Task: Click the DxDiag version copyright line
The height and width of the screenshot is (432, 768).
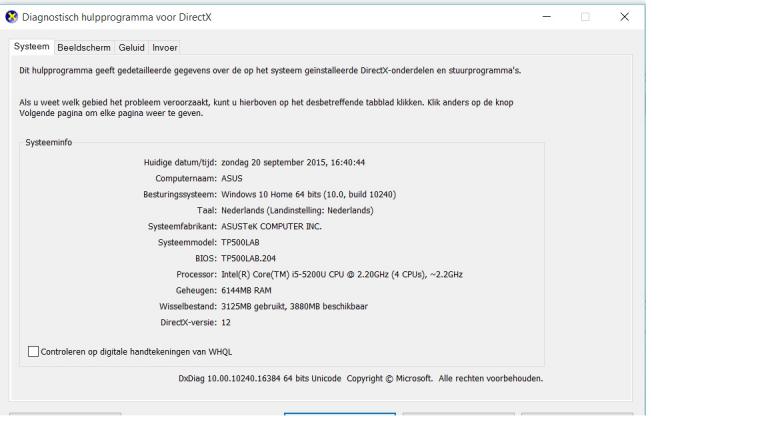Action: point(360,378)
